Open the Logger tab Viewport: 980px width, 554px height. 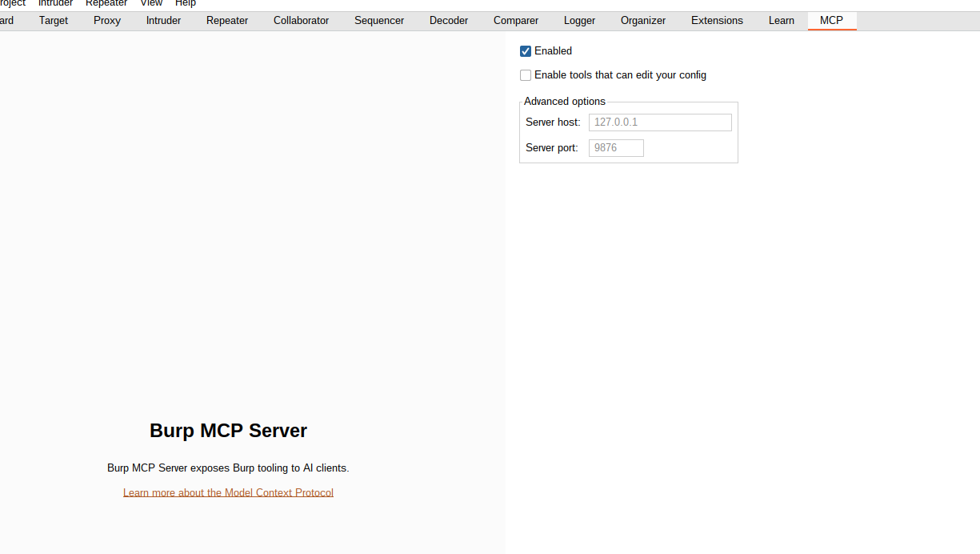(x=579, y=21)
